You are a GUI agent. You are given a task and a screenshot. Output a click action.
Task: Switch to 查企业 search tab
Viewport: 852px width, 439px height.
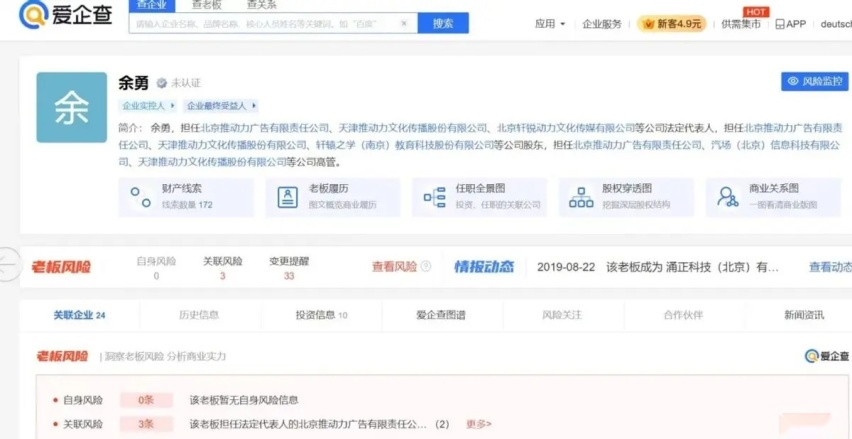152,5
